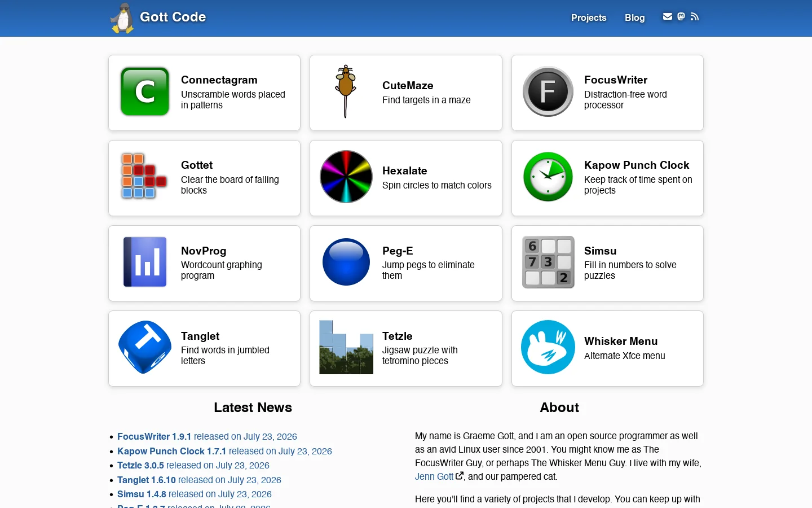Open the FocusWriter 1.9.1 release news

(207, 436)
